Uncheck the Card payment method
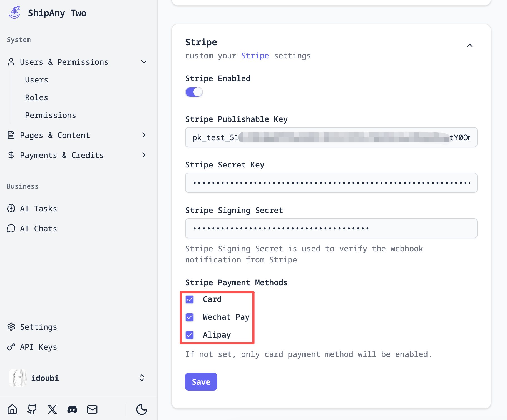507x420 pixels. click(190, 299)
